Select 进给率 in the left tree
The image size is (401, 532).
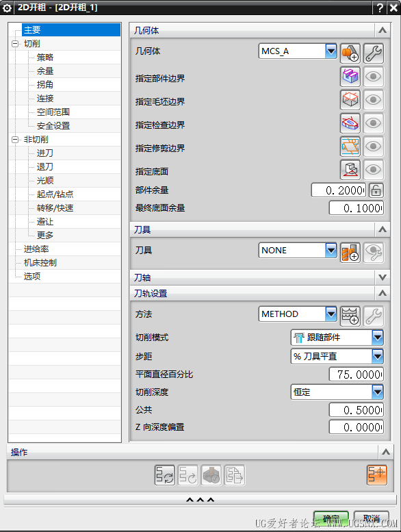[x=36, y=249]
